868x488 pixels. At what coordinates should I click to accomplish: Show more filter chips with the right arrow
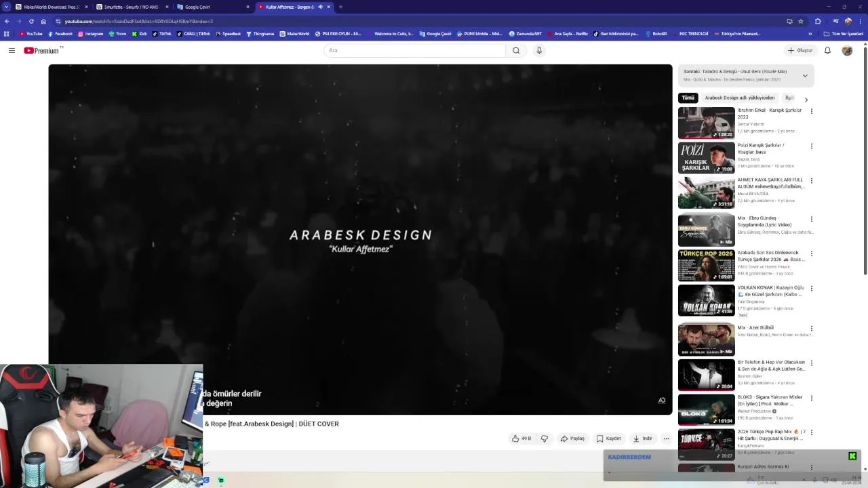(x=806, y=100)
